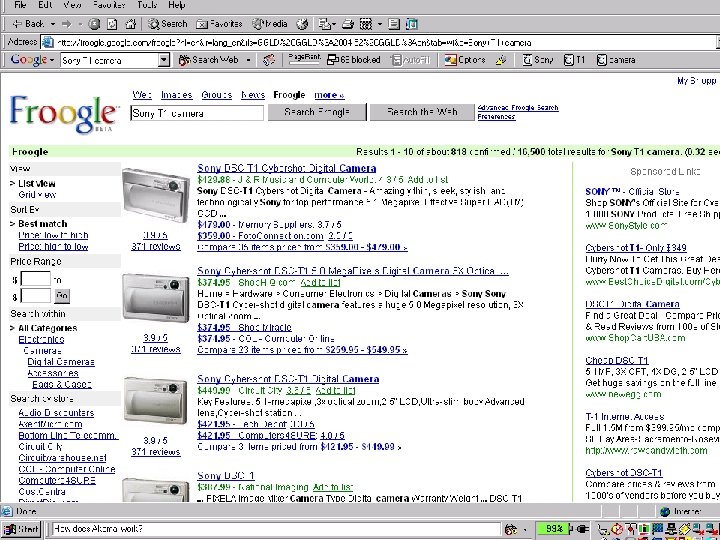Go to the Home page icon
Viewport: 720px width, 540px height.
(131, 23)
